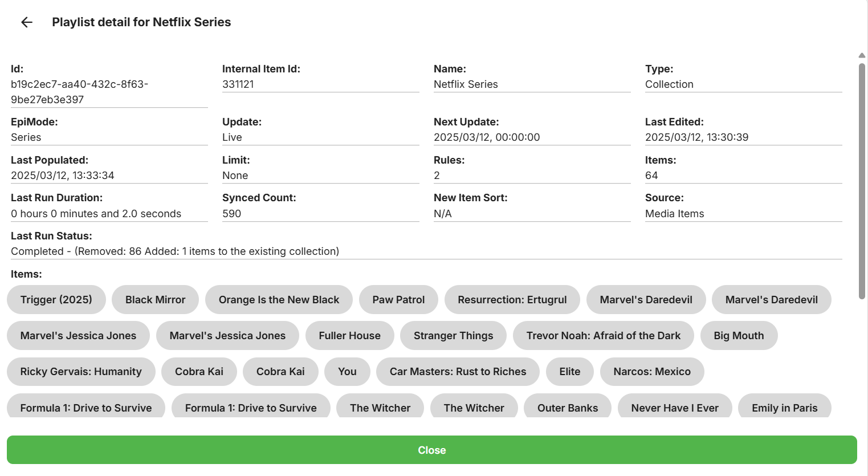868x476 pixels.
Task: Select Car Masters: Rust to Riches chip
Action: click(458, 372)
